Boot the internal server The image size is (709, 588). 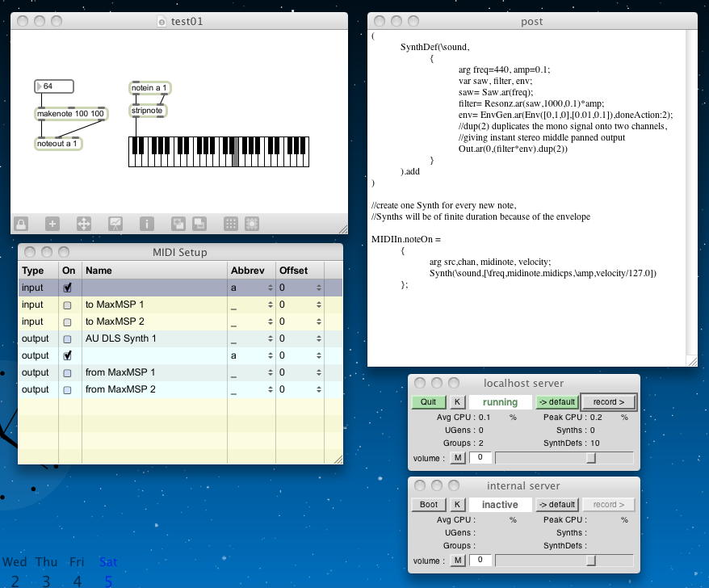(x=428, y=505)
